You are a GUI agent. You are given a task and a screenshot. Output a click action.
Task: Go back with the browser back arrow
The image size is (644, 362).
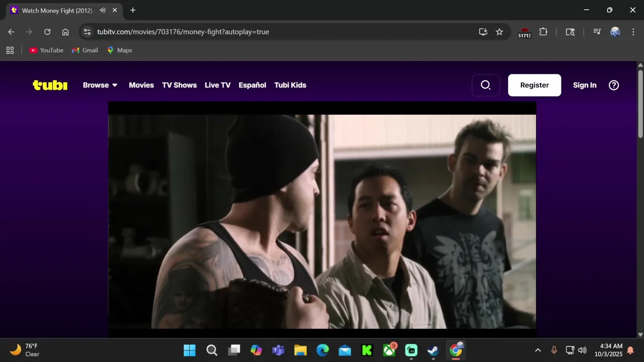point(11,32)
